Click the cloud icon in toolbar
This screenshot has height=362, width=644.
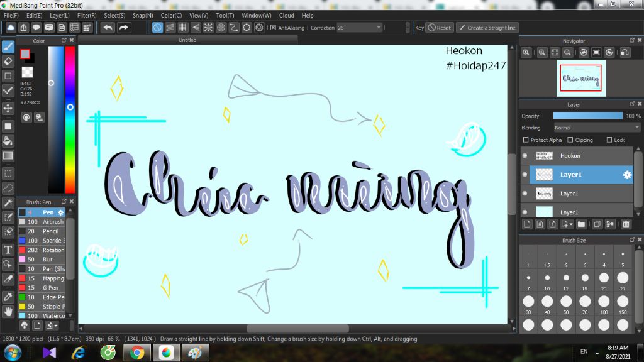(11, 28)
